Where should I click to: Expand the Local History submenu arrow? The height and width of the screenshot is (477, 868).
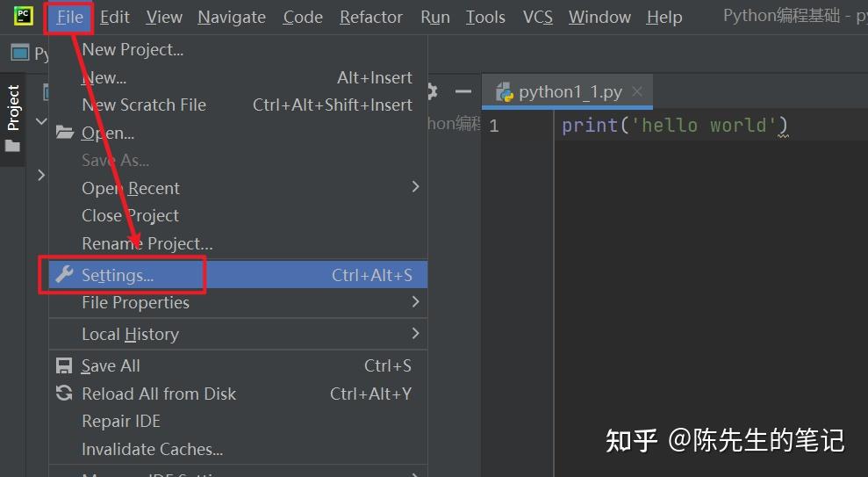click(x=415, y=334)
